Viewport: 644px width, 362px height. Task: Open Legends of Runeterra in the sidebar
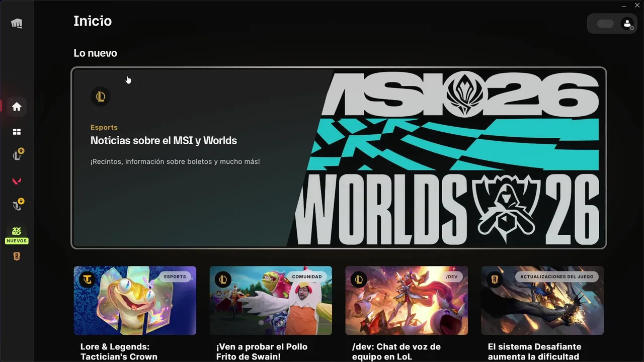click(x=17, y=256)
